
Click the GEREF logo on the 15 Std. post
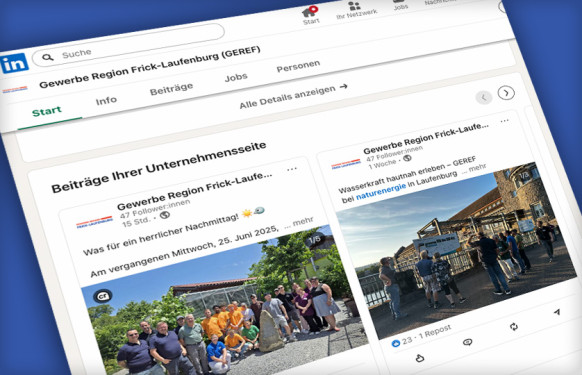point(94,221)
